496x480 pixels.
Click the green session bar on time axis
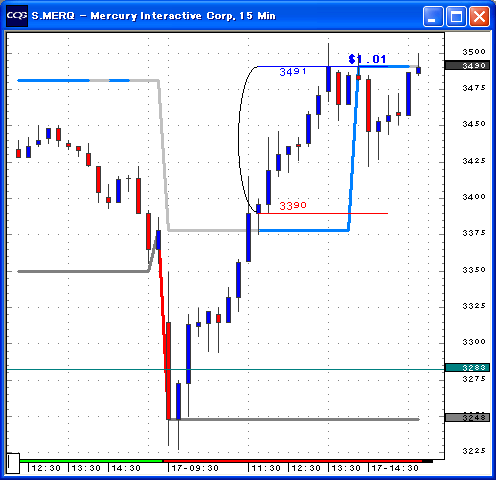[x=91, y=461]
